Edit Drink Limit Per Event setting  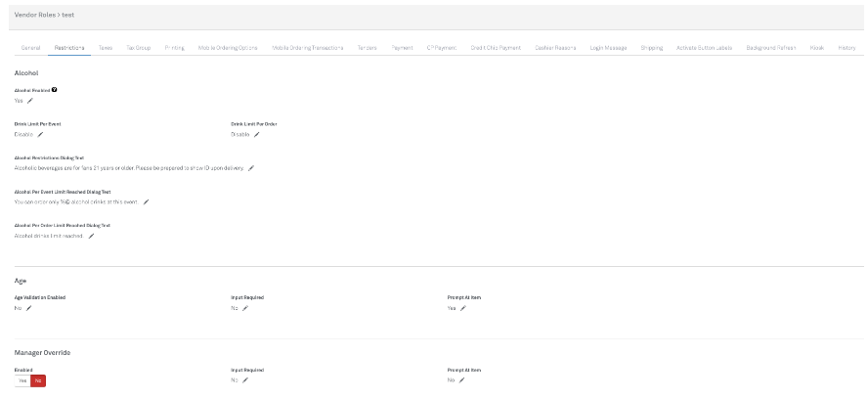coord(41,135)
